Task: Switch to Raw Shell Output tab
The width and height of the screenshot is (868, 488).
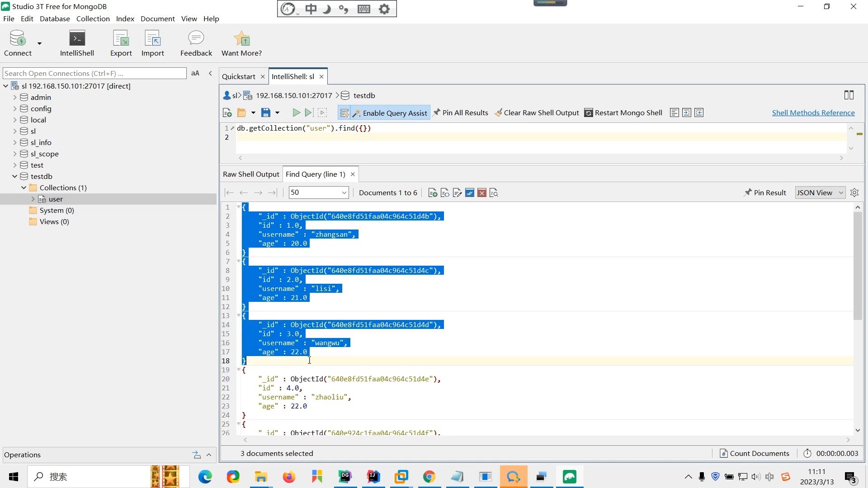Action: point(251,174)
